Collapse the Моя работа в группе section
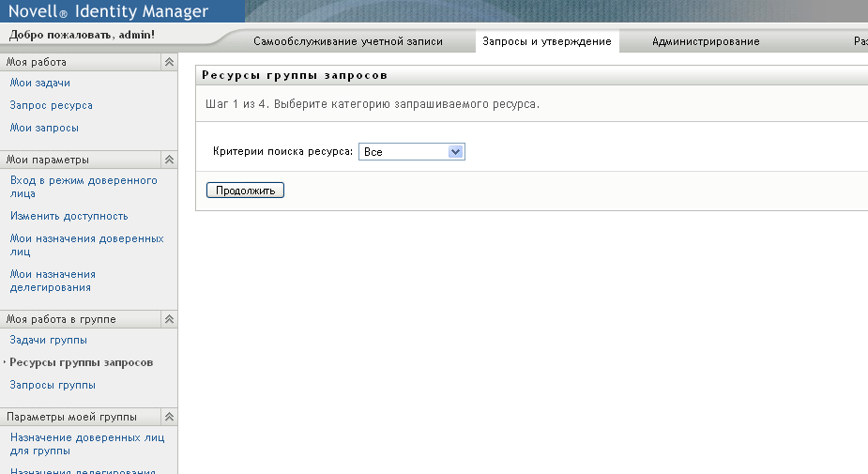Image resolution: width=868 pixels, height=474 pixels. coord(170,319)
